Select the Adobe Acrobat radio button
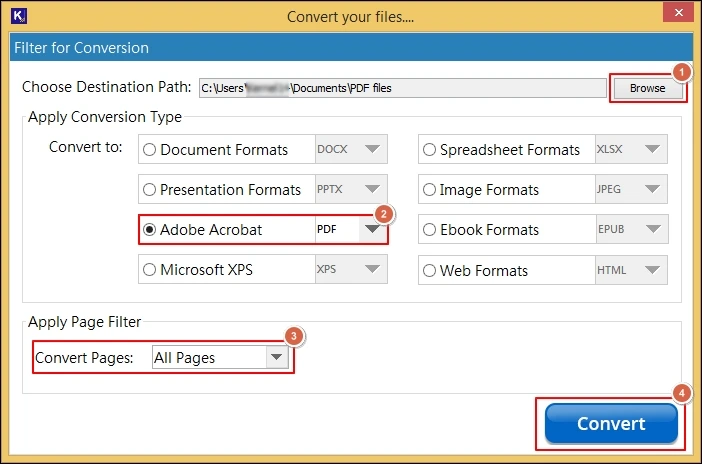Viewport: 702px width, 464px height. [149, 230]
